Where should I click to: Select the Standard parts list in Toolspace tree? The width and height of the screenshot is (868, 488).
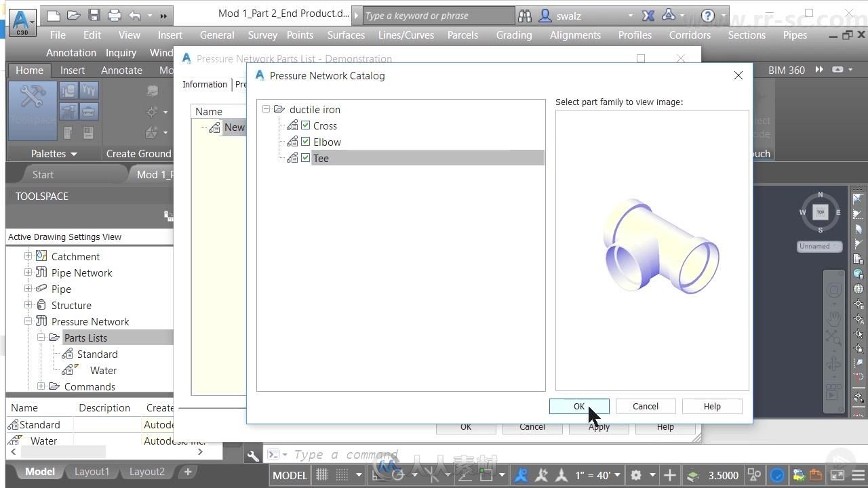97,354
